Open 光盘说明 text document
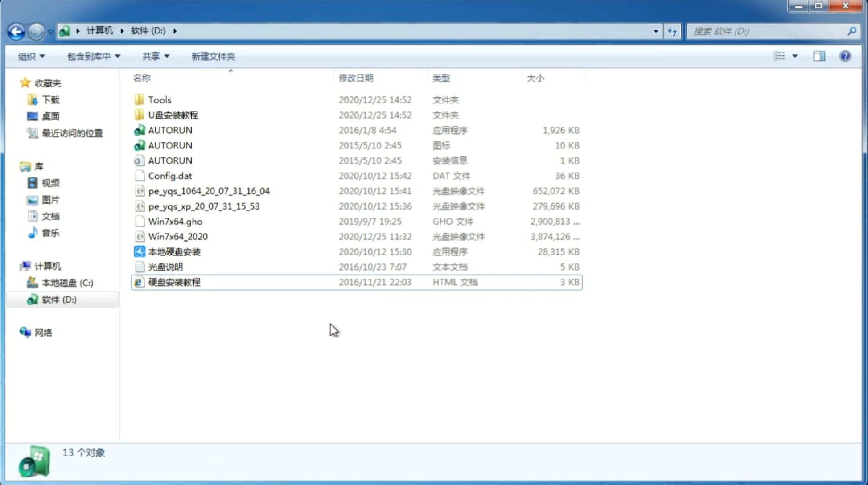Viewport: 868px width, 485px height. pos(166,267)
